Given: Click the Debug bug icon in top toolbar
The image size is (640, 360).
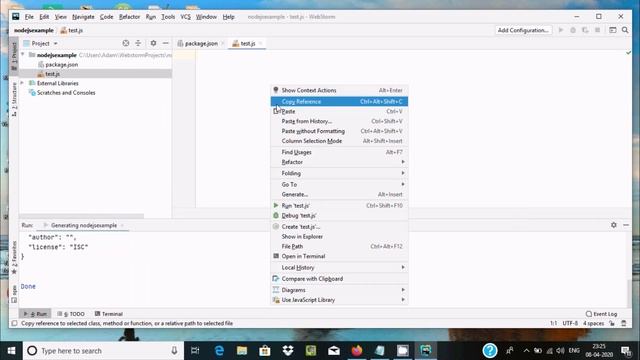Looking at the screenshot, I should click(x=573, y=30).
